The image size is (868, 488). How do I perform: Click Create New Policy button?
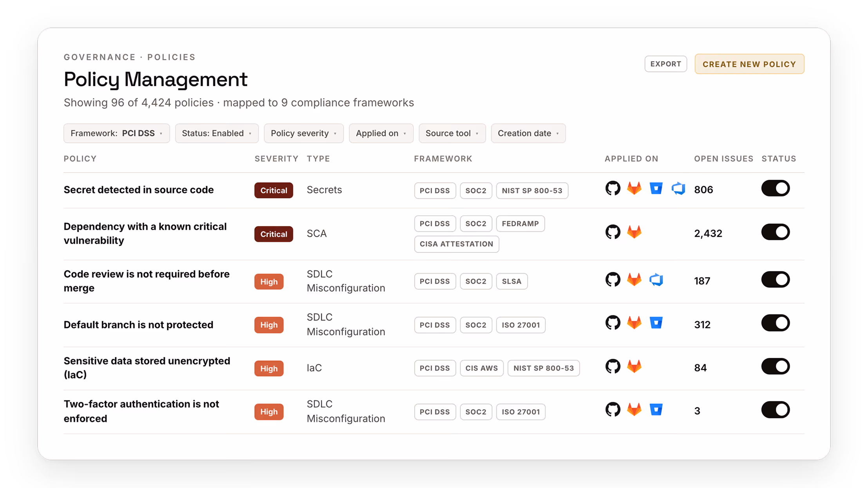click(x=749, y=64)
